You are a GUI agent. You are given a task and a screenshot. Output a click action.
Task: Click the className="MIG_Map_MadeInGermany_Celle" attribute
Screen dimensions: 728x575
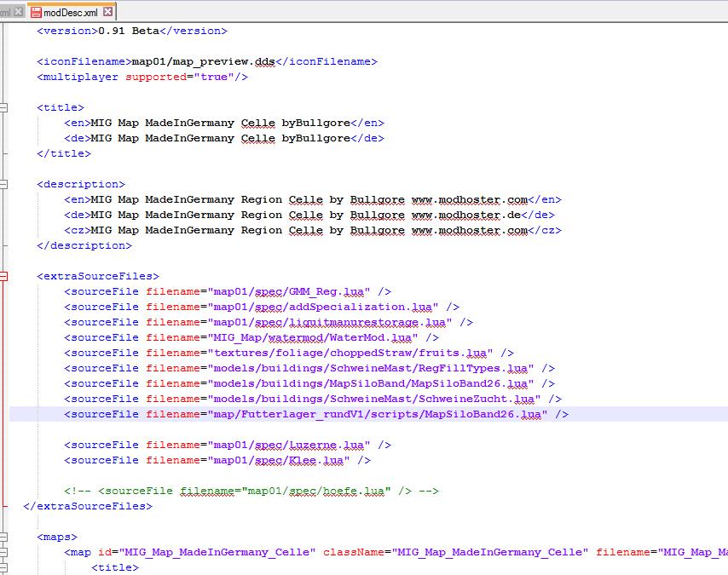[x=456, y=552]
